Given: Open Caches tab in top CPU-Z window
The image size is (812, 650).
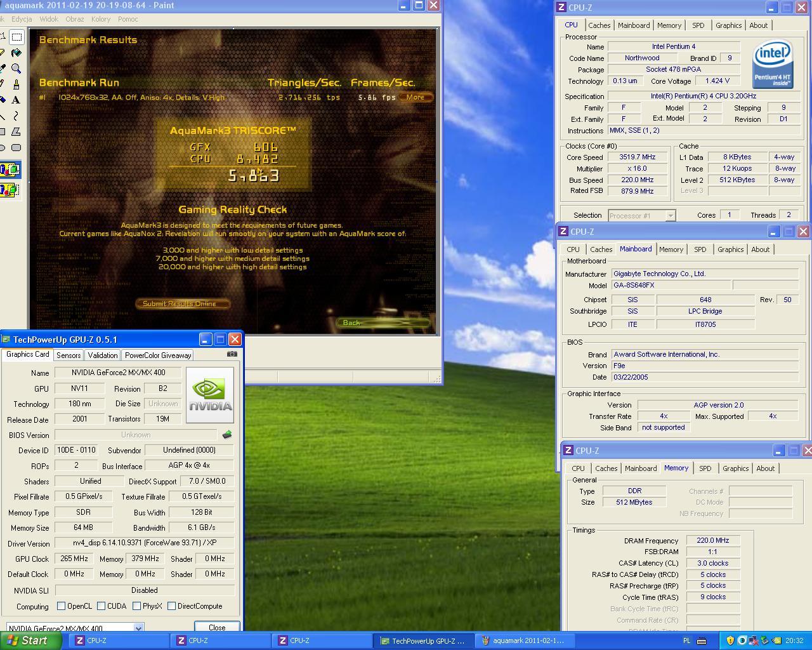Looking at the screenshot, I should click(x=599, y=25).
